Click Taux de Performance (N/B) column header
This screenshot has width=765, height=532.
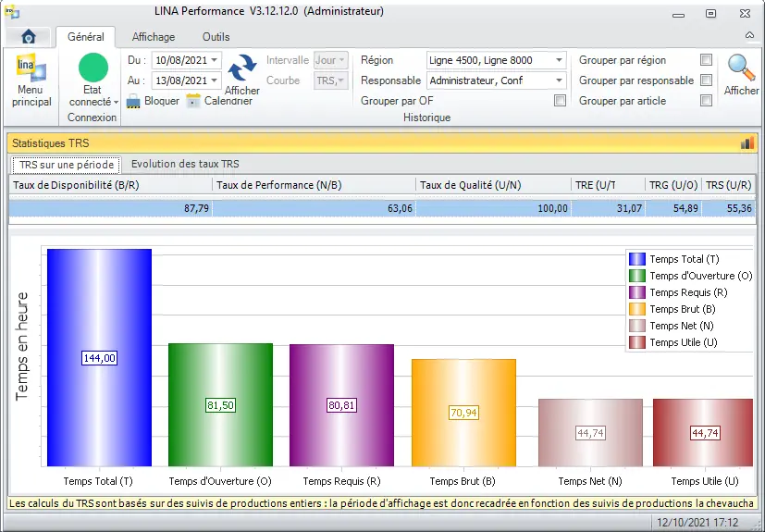click(315, 185)
